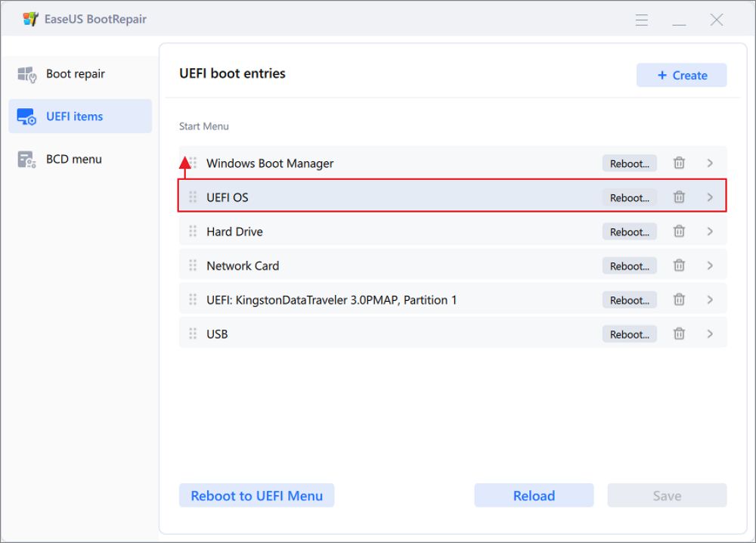Screen dimensions: 756x543
Task: Delete the Windows Boot Manager entry
Action: click(679, 163)
